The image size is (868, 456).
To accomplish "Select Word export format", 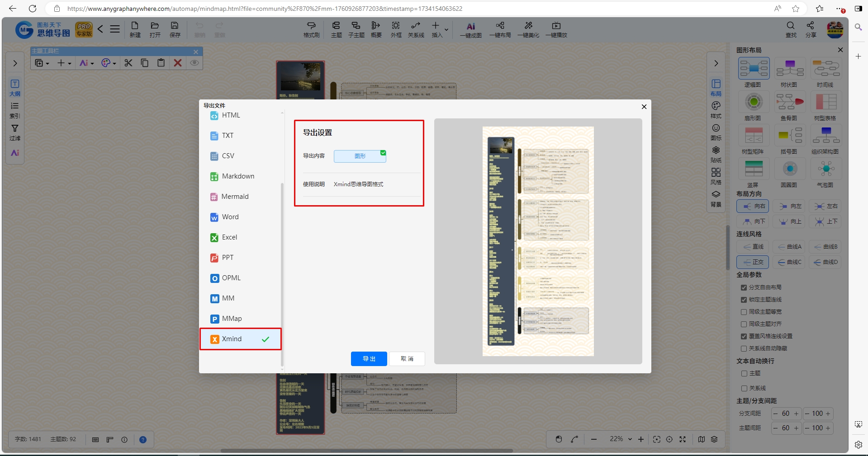I will click(240, 217).
